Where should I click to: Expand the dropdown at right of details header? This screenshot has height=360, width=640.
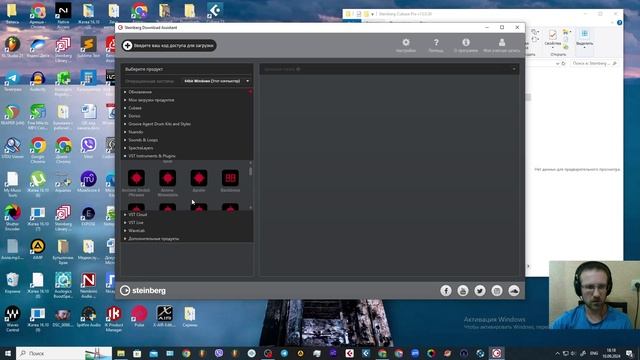pyautogui.click(x=514, y=69)
